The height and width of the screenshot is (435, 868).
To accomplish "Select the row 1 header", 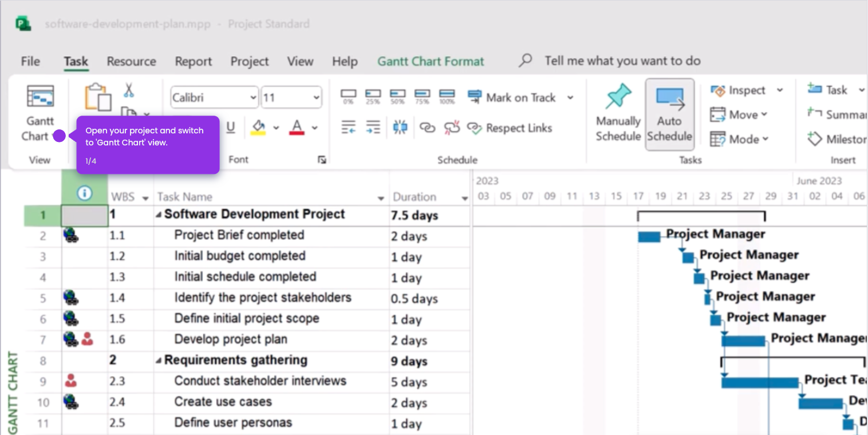I will pyautogui.click(x=42, y=216).
